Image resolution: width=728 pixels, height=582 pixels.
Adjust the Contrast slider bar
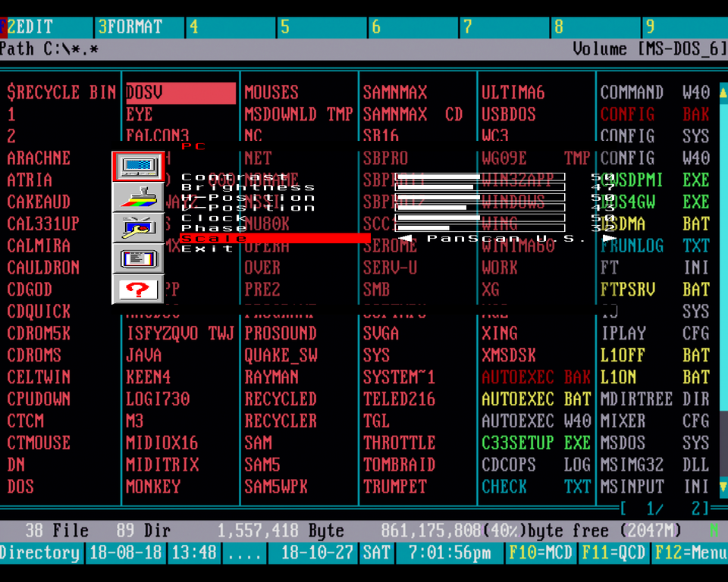pos(480,177)
